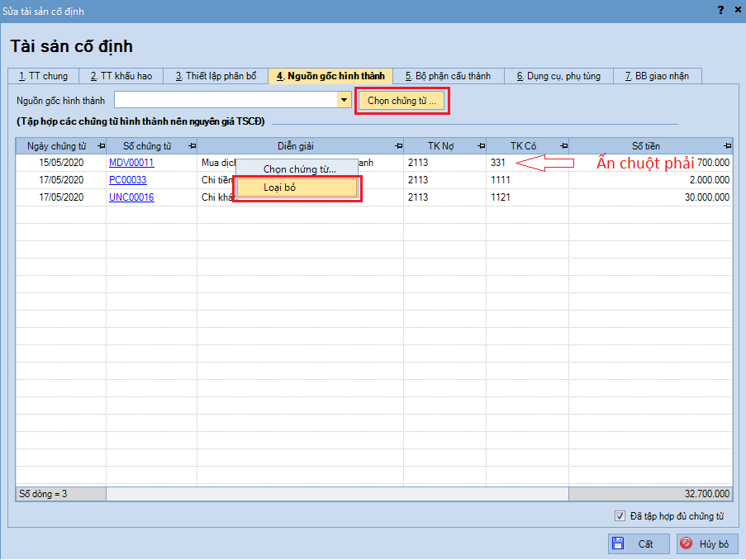Close the Sửa tài sản cố định dialog
The height and width of the screenshot is (560, 746).
pos(738,10)
